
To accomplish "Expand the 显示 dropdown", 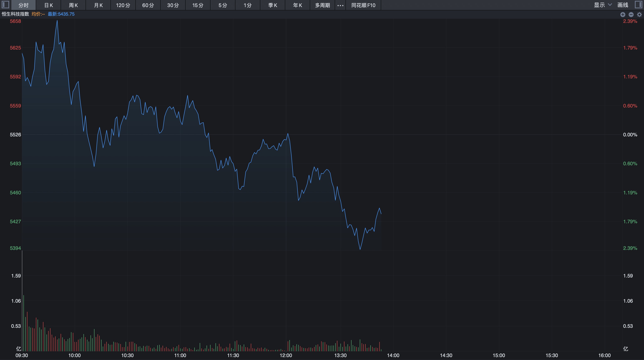I will point(599,5).
